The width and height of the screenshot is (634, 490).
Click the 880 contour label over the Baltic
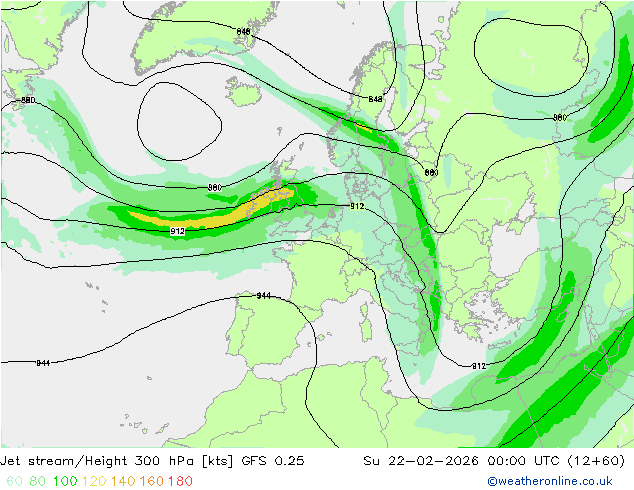(431, 173)
